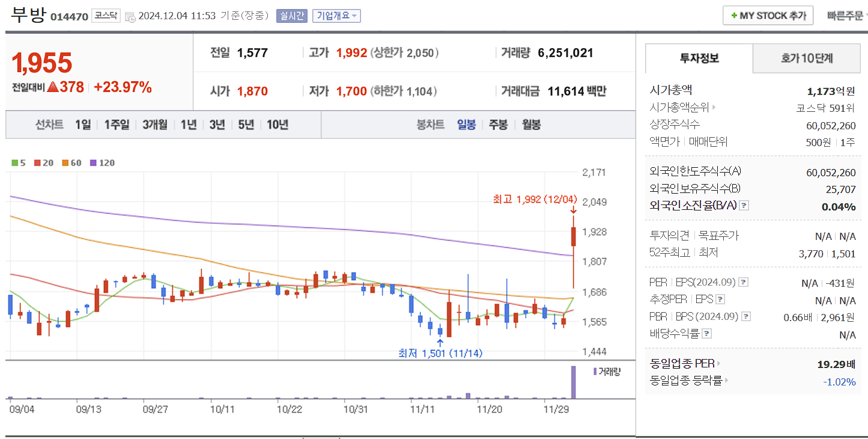This screenshot has height=439, width=868.
Task: Click the stock name 부방
Action: click(x=28, y=15)
